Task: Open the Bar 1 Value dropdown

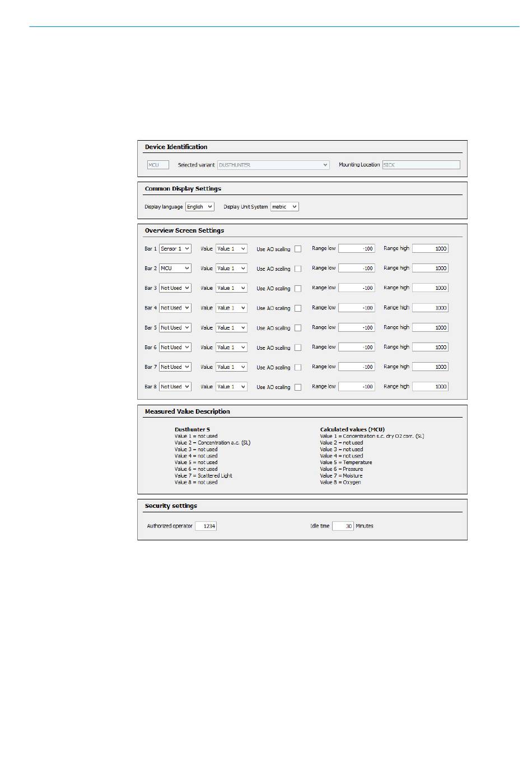Action: (x=231, y=249)
